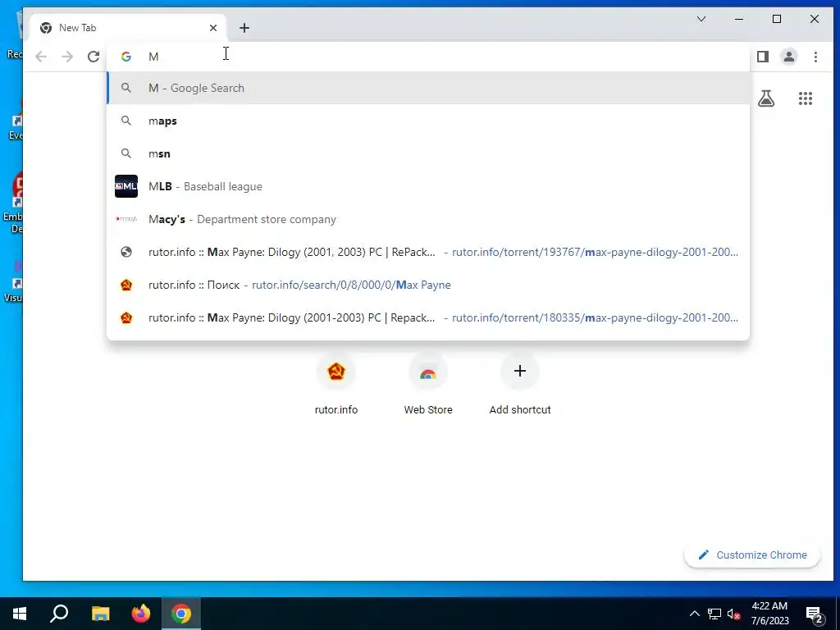Open the clock showing 4:22 AM
This screenshot has height=630, width=840.
pyautogui.click(x=769, y=614)
